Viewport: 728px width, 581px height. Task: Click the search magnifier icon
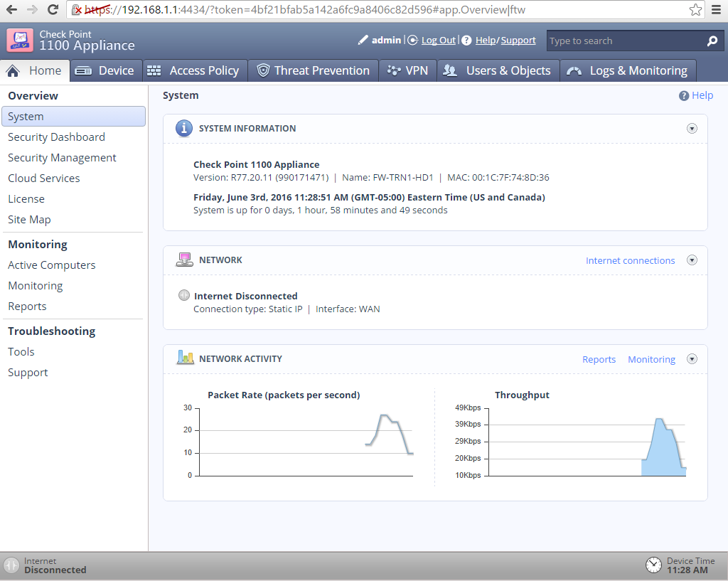712,41
